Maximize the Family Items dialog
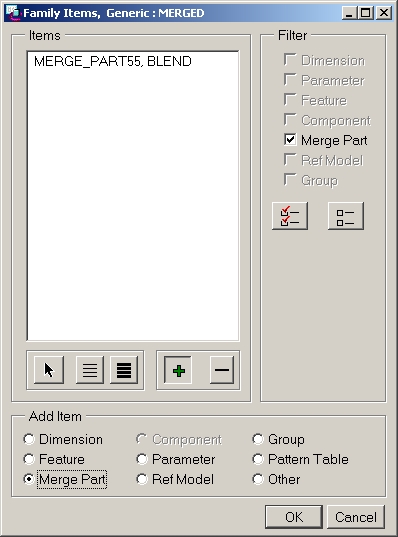This screenshot has height=537, width=398. (x=365, y=13)
